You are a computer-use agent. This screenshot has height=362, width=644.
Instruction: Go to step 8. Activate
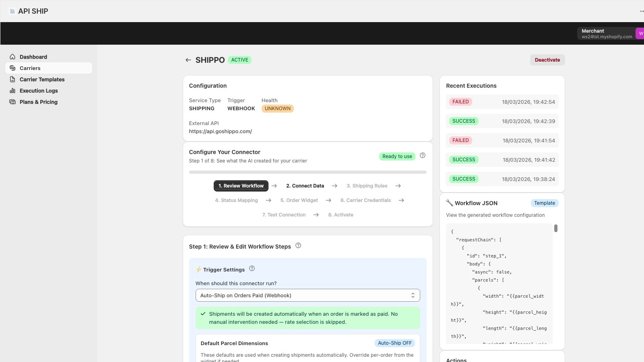point(341,215)
